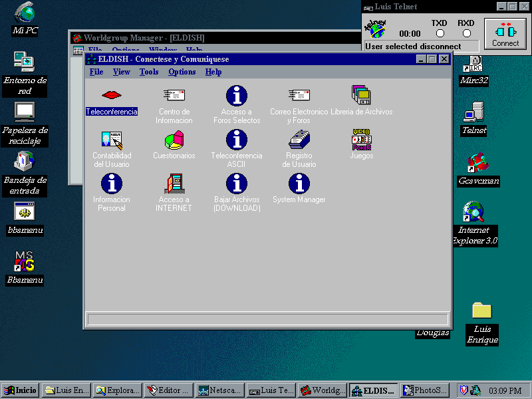The height and width of the screenshot is (399, 532).
Task: Open Correo Electronico y Foros icon
Action: click(x=299, y=95)
